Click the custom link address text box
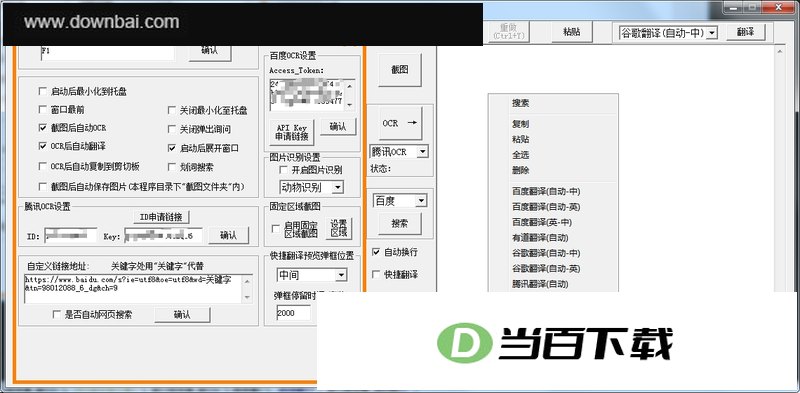 tap(134, 288)
